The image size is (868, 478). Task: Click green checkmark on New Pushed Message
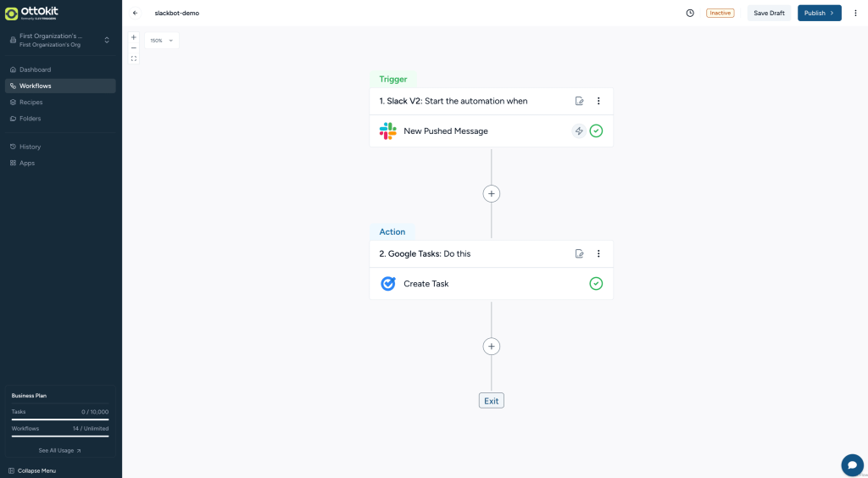pyautogui.click(x=596, y=131)
